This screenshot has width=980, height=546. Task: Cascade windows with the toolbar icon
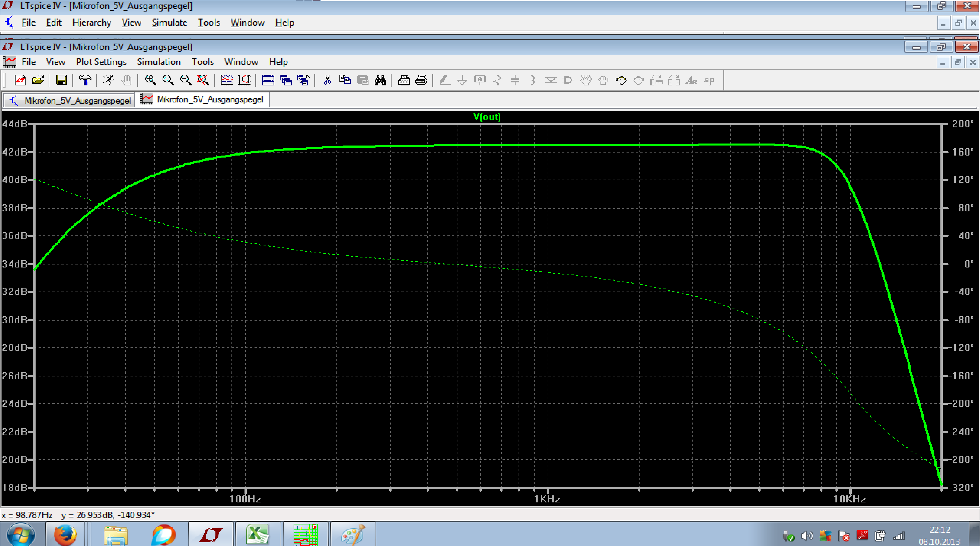pyautogui.click(x=286, y=80)
